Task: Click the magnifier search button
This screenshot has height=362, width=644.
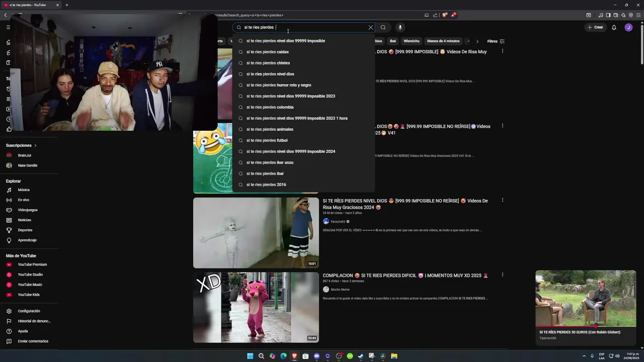Action: (x=383, y=27)
